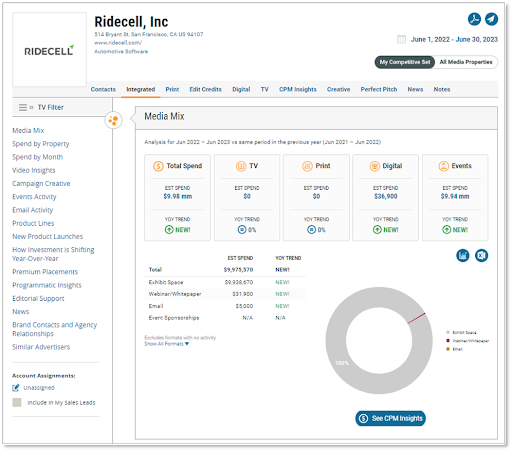Open Media Mix in the sidebar
Screen dimensions: 512x451
click(x=28, y=130)
